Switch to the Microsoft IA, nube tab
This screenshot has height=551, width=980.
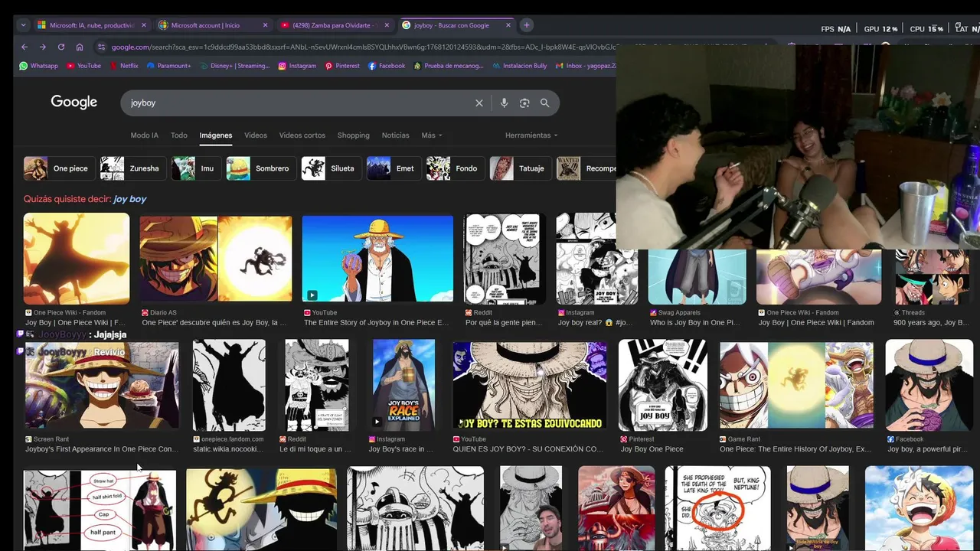[91, 25]
